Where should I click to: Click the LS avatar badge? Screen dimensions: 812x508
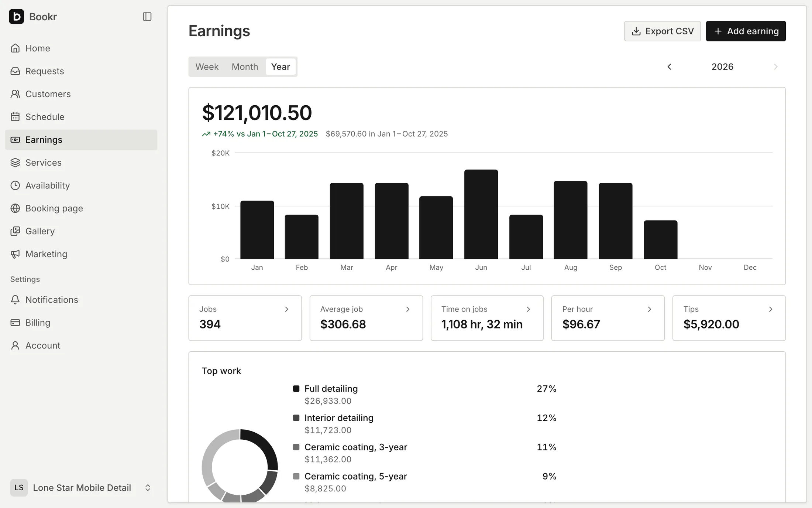(x=19, y=488)
